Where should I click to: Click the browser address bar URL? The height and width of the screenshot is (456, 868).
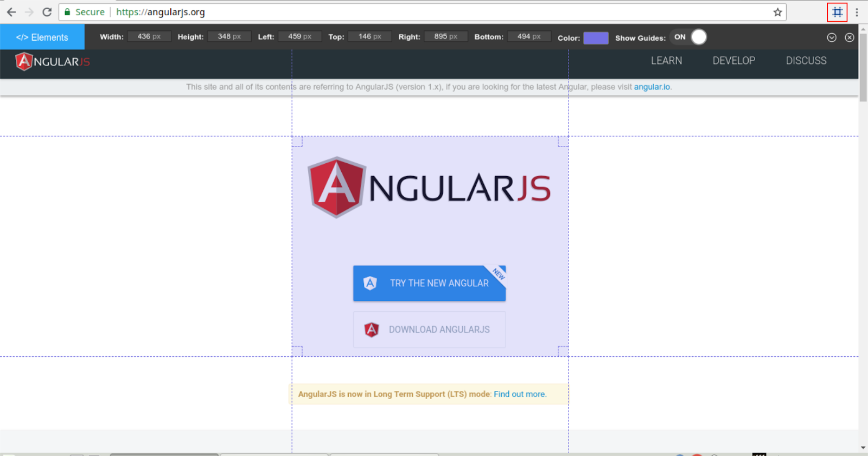click(x=161, y=12)
